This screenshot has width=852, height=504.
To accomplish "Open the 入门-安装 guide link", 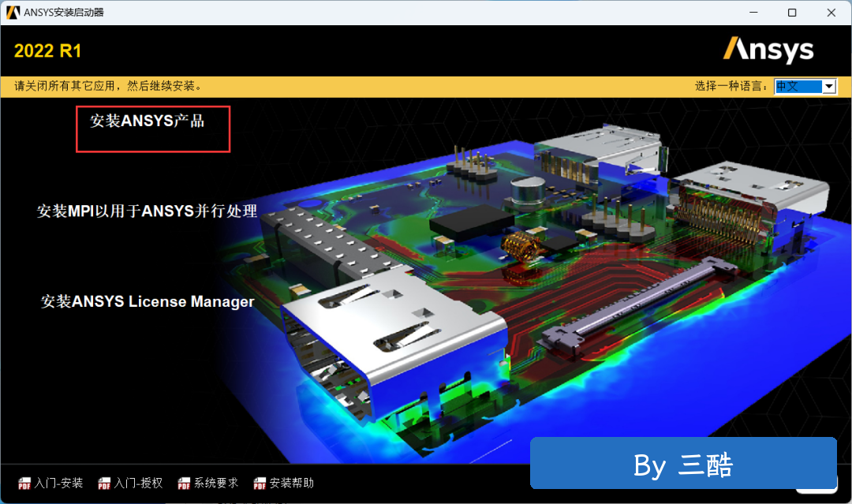I will coord(58,483).
